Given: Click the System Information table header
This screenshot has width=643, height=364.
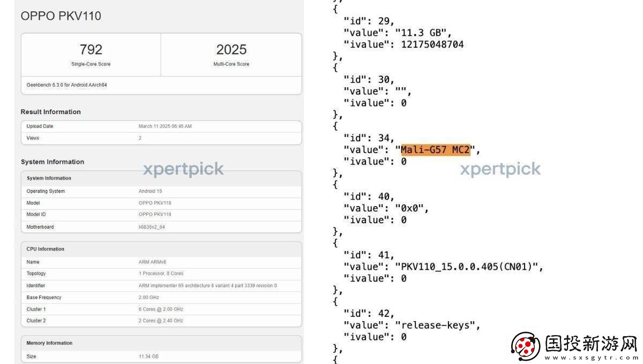Looking at the screenshot, I should click(49, 178).
